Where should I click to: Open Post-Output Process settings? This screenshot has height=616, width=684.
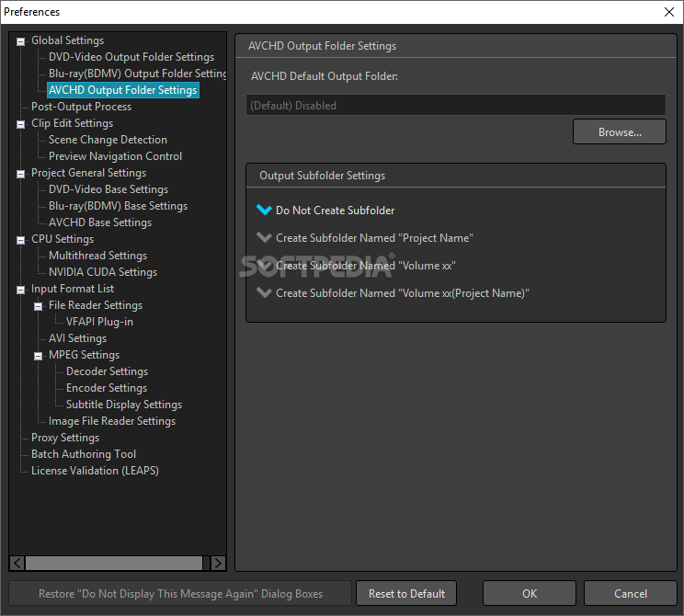click(81, 107)
